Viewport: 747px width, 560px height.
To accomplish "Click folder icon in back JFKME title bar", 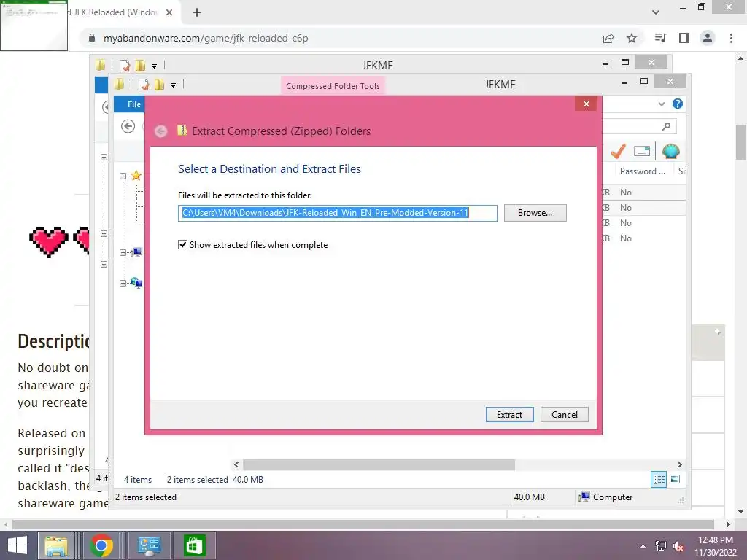I will point(100,65).
